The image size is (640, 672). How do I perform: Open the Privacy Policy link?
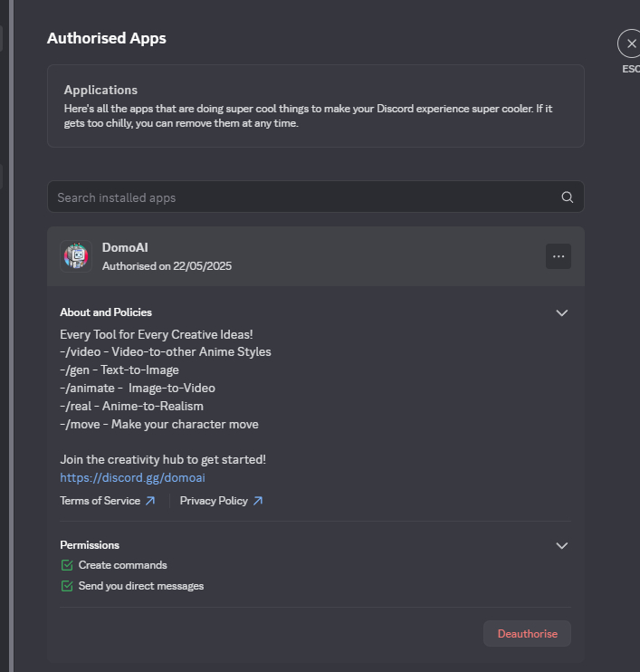click(214, 501)
